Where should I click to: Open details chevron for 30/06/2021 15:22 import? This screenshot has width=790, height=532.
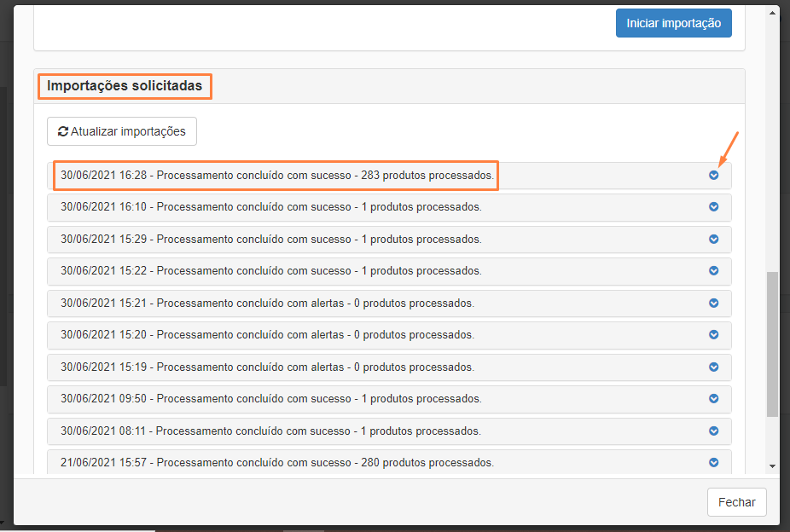[714, 271]
